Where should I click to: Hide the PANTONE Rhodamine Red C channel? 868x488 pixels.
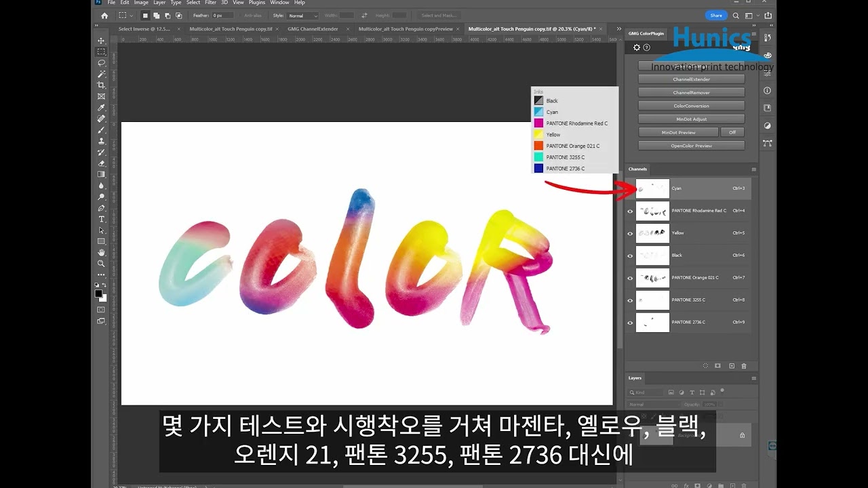pyautogui.click(x=630, y=211)
